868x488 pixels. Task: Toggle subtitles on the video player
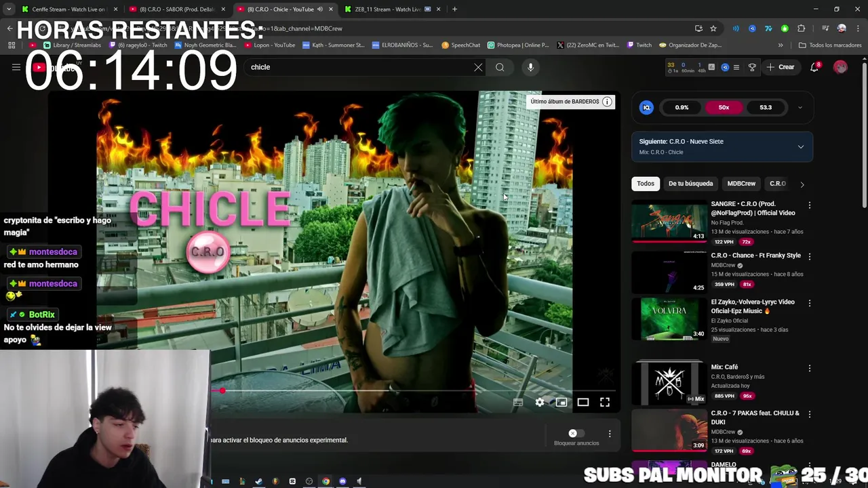[517, 403]
